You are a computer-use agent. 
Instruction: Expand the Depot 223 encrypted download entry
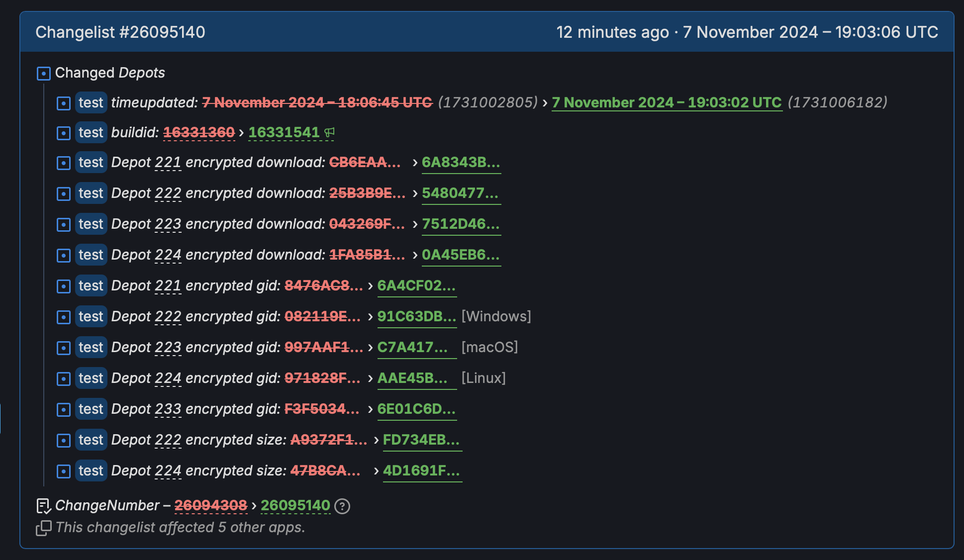[x=64, y=224]
